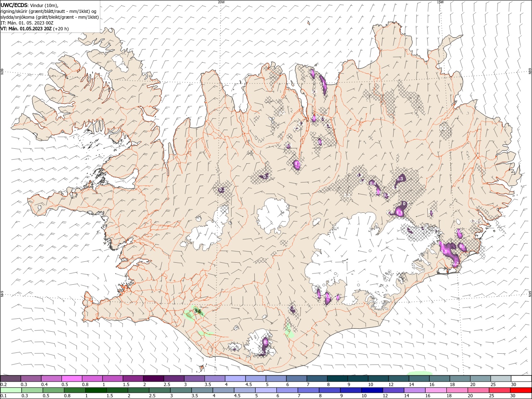Viewport: 532px width, 399px height.
Task: Click top legend swatch between 6 and 7
Action: pyautogui.click(x=296, y=378)
